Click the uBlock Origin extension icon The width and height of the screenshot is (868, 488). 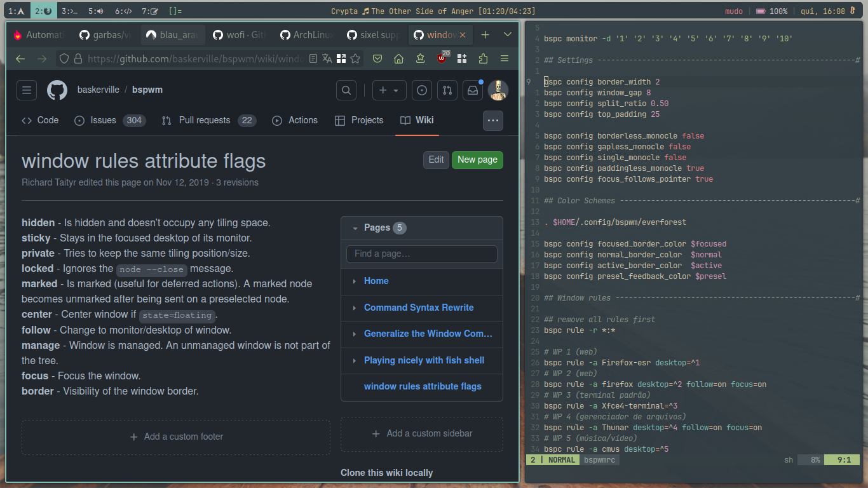(x=442, y=58)
